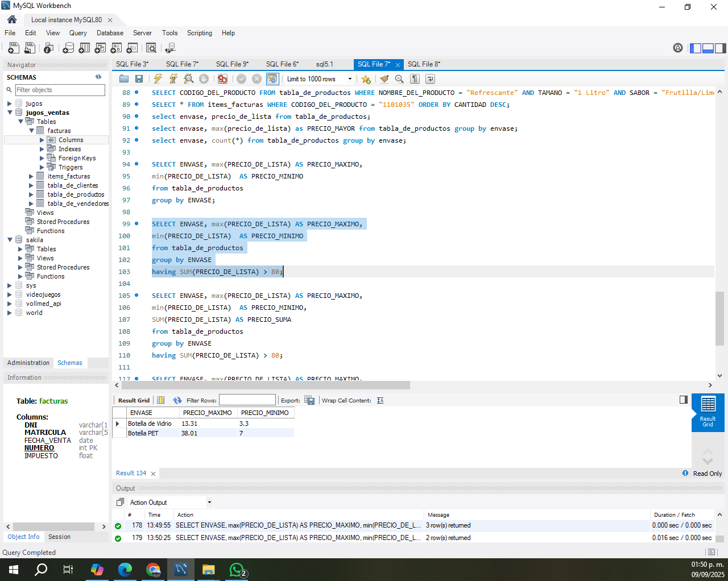Refresh the schemas list
This screenshot has height=581, width=728.
pyautogui.click(x=98, y=77)
